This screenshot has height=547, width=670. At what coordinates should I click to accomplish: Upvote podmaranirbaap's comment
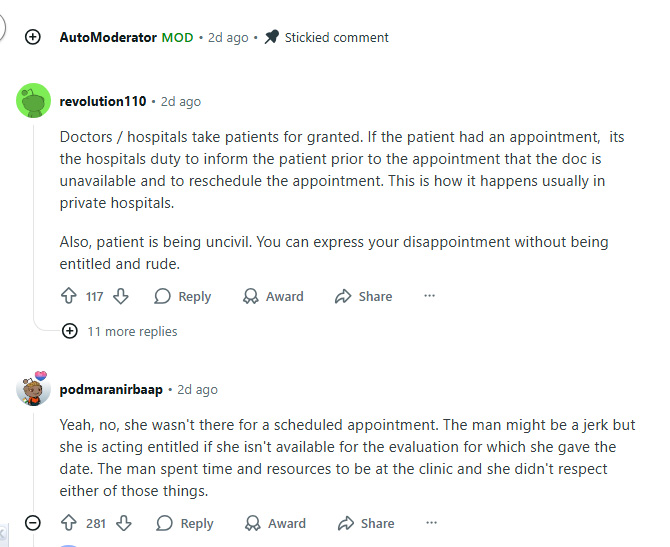[69, 523]
